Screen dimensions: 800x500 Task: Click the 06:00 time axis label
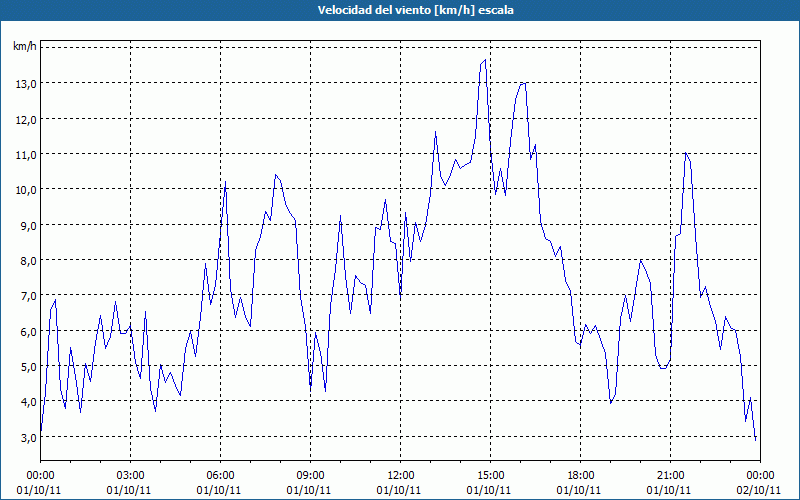coord(220,476)
